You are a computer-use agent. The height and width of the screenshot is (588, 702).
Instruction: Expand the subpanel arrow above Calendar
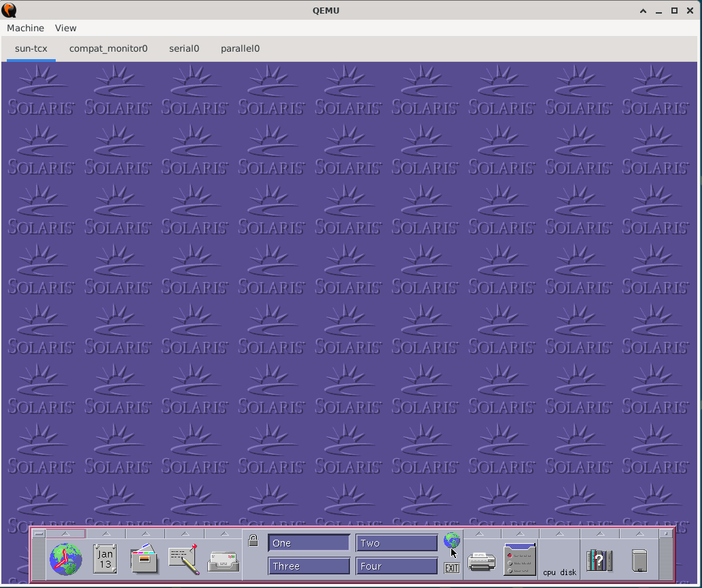coord(105,534)
